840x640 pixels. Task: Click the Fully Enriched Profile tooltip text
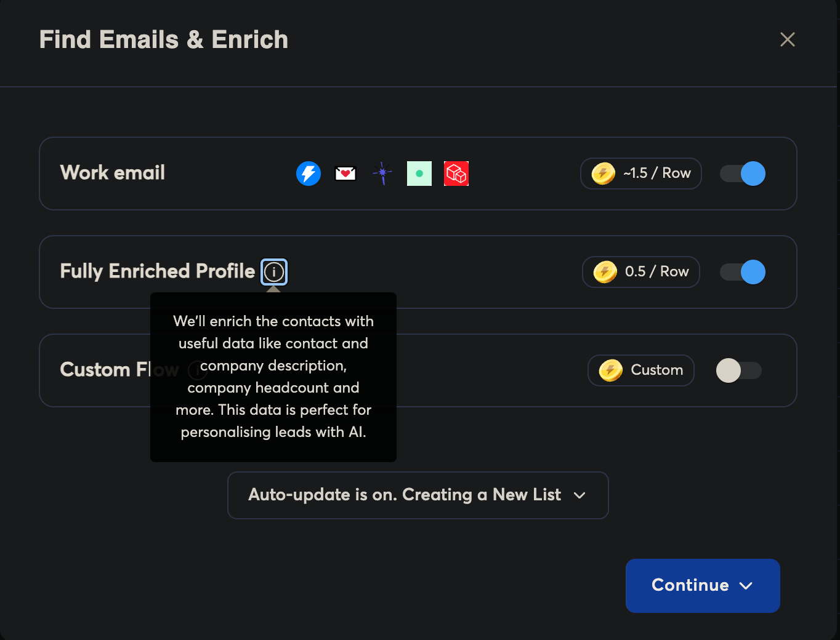[273, 377]
